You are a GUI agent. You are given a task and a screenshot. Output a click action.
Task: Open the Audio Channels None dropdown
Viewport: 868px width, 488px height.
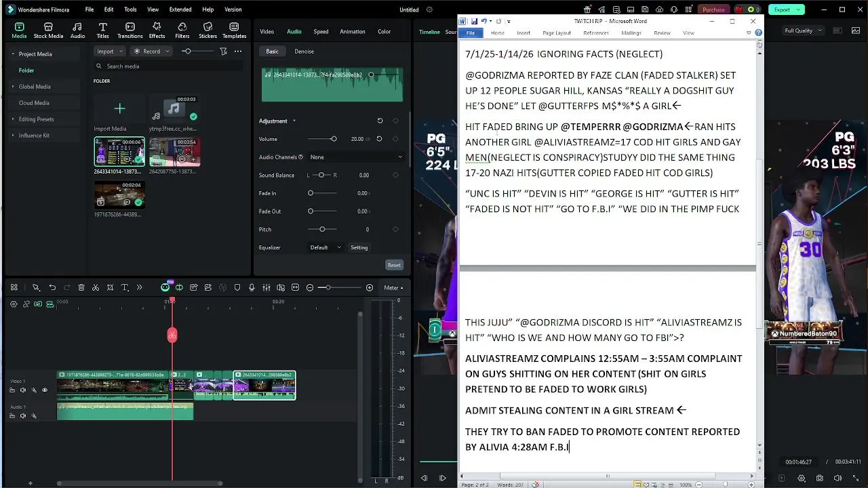click(x=356, y=157)
